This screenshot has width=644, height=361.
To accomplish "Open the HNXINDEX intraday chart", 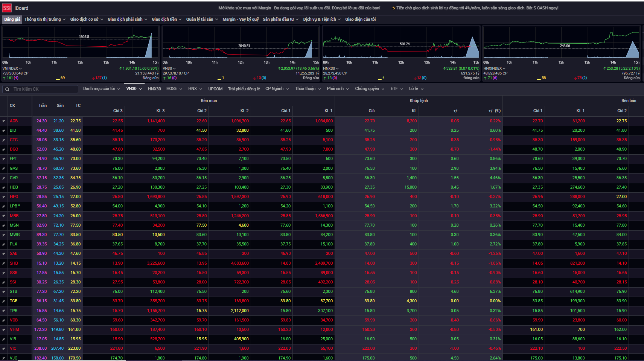I will [x=561, y=43].
